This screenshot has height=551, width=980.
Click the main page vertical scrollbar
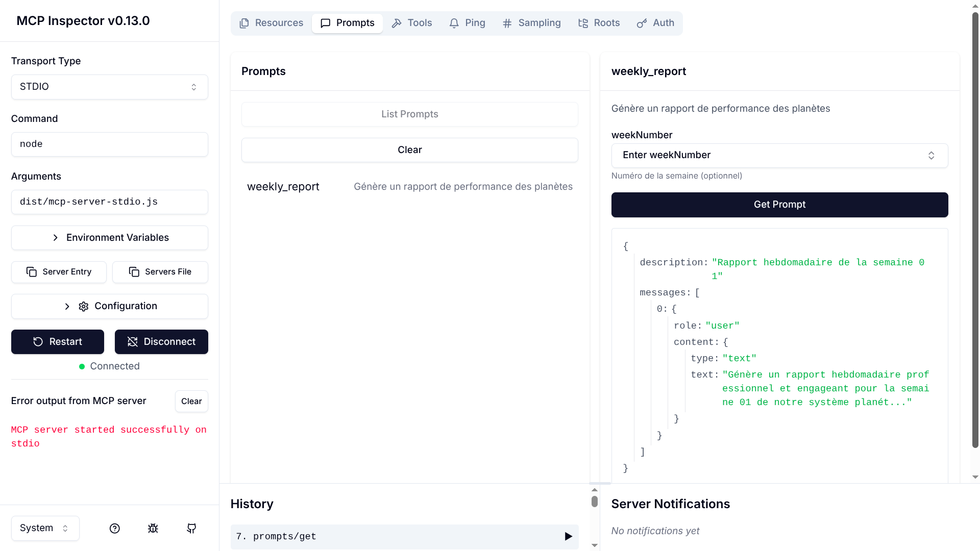[975, 230]
